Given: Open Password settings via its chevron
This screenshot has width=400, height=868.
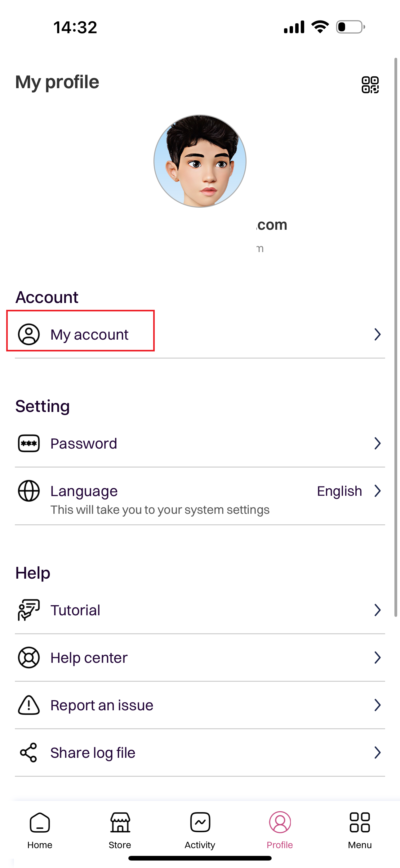Looking at the screenshot, I should coord(377,443).
